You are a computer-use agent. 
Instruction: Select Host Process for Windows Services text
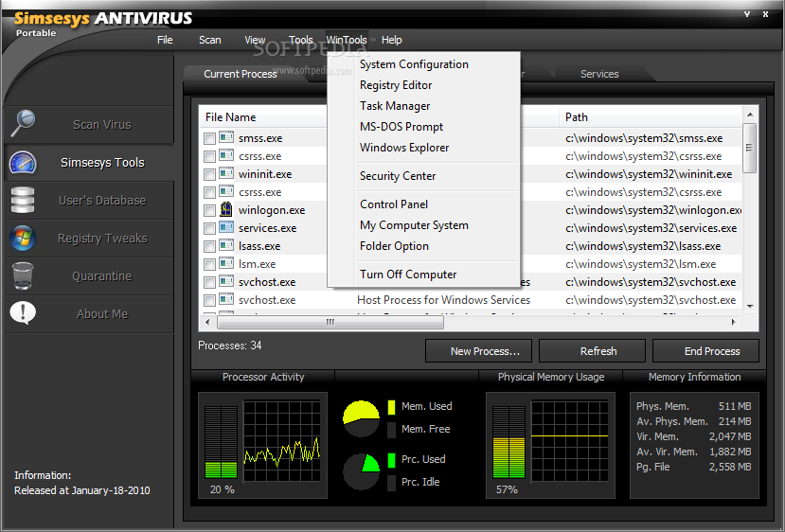443,300
